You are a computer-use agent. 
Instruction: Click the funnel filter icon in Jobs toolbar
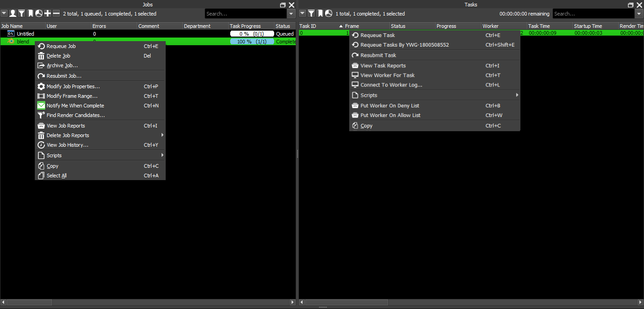pyautogui.click(x=22, y=14)
